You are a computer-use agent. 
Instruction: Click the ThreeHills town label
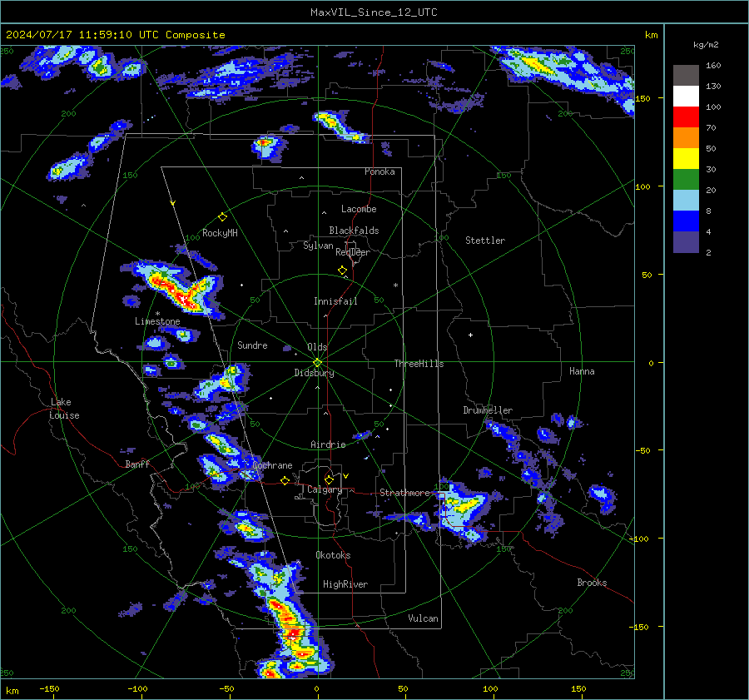(419, 364)
